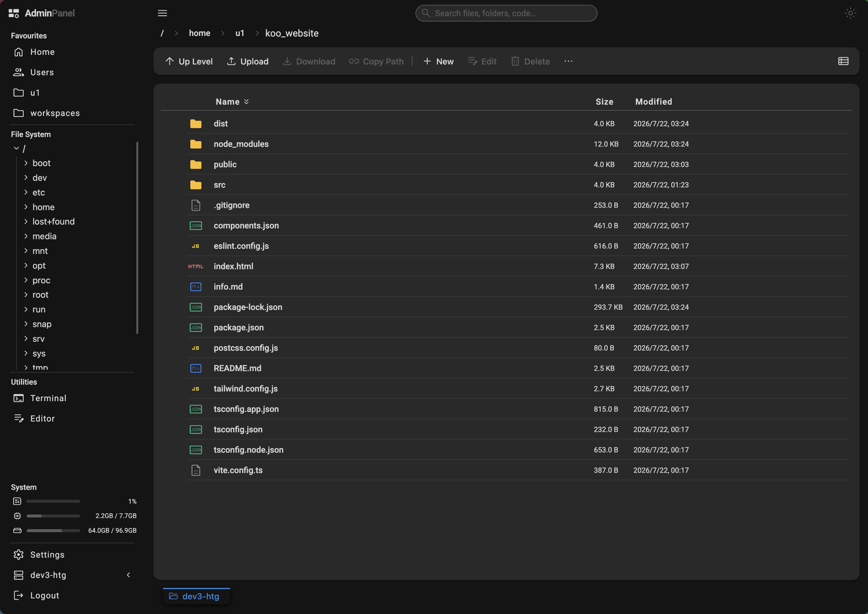
Task: Click the package-lock.json JSON icon
Action: (196, 307)
